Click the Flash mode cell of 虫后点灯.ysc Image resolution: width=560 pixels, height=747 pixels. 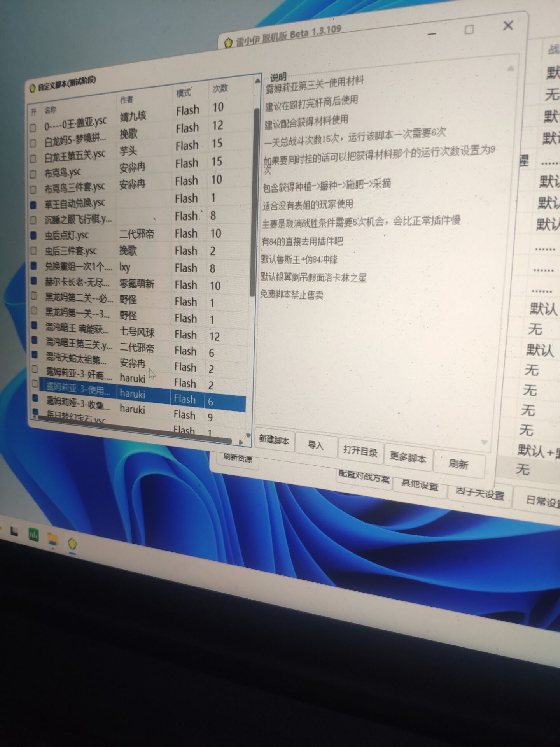coord(186,233)
